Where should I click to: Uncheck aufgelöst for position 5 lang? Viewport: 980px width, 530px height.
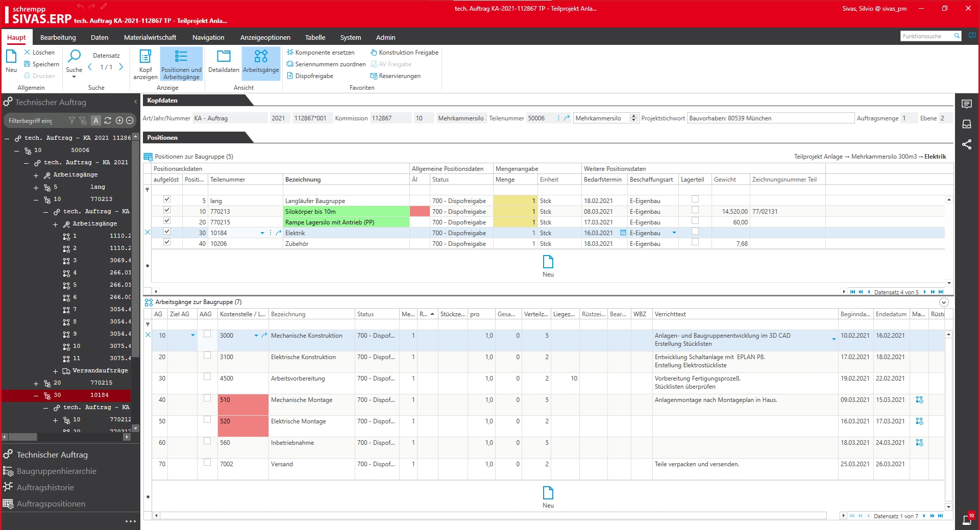[166, 199]
